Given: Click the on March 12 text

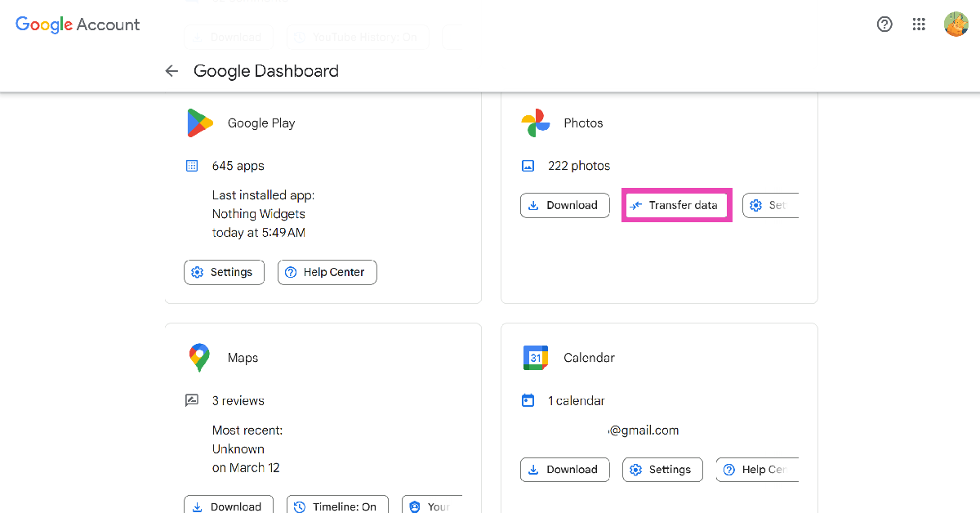Looking at the screenshot, I should 246,468.
